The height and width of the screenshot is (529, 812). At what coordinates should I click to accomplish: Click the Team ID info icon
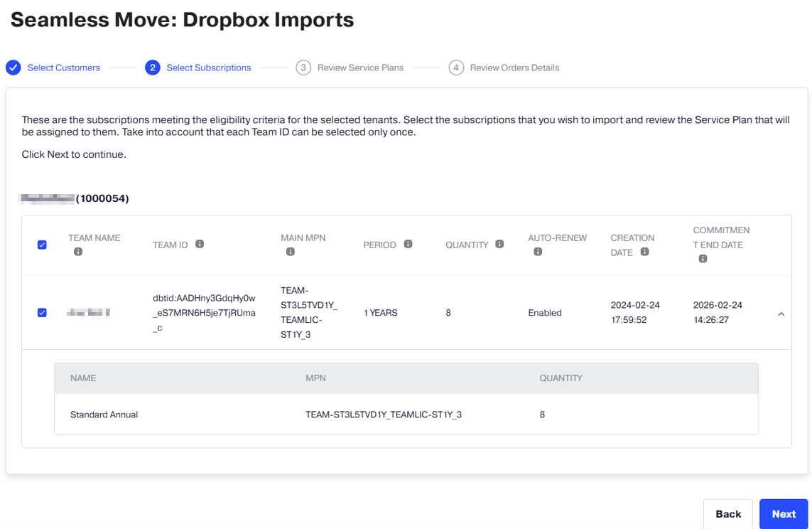click(x=200, y=244)
